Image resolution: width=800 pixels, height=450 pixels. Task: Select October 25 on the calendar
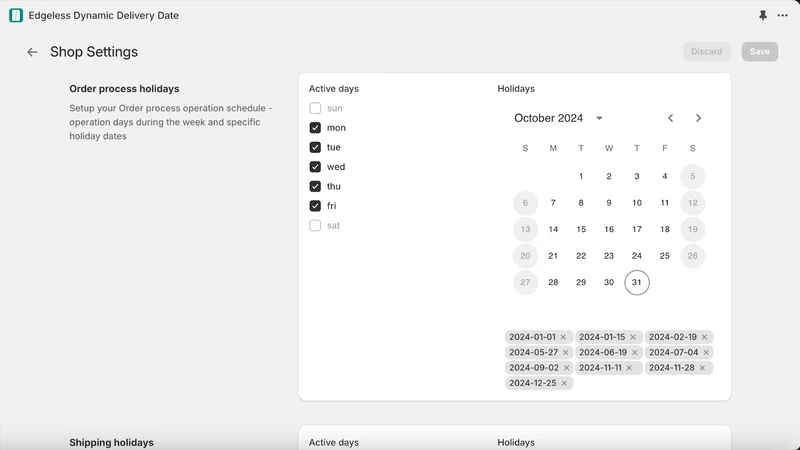point(665,256)
